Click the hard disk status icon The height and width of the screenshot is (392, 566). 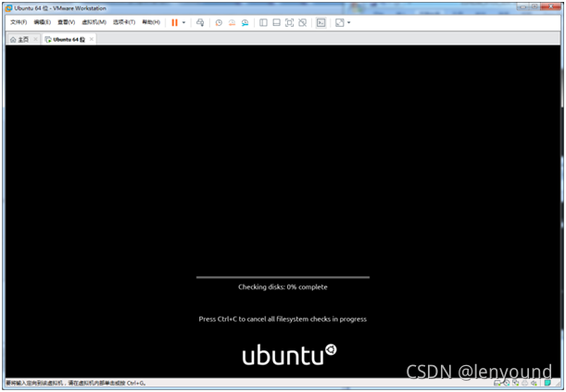click(497, 383)
